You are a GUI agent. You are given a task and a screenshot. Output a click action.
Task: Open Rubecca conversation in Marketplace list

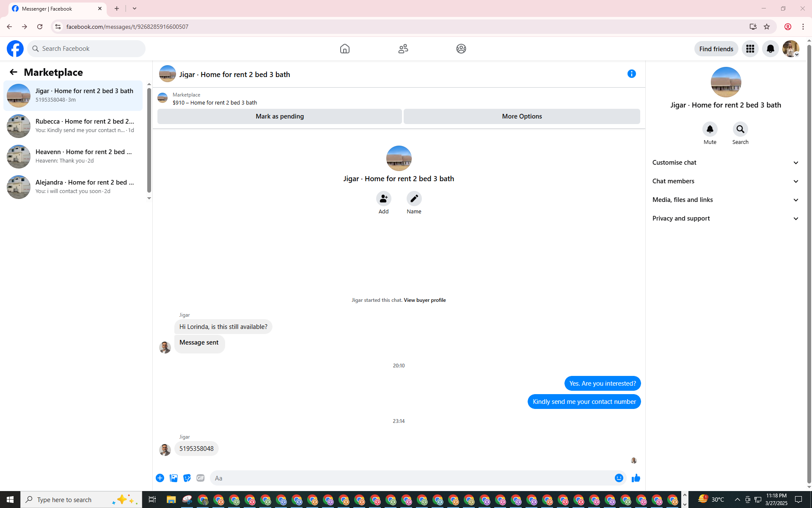(x=73, y=126)
